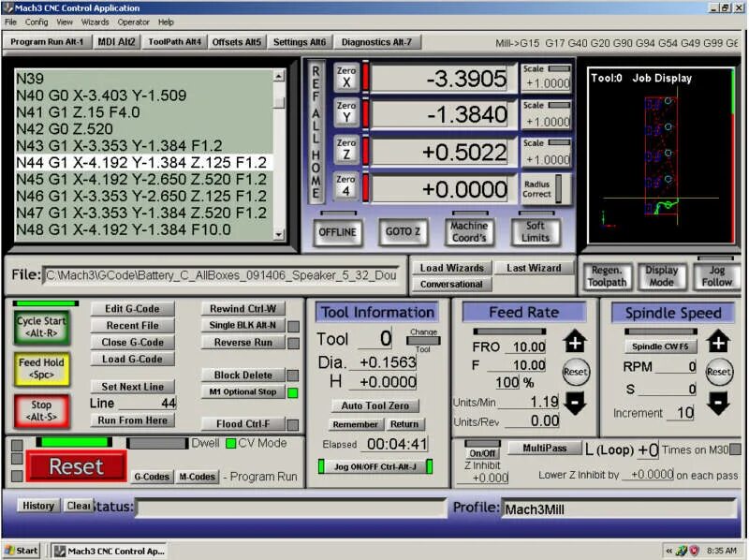The width and height of the screenshot is (749, 560).
Task: Open the File menu
Action: click(x=10, y=22)
